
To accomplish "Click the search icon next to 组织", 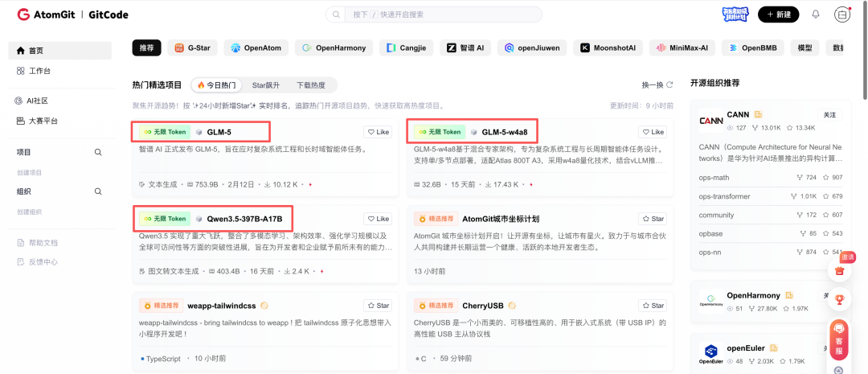I will click(98, 191).
